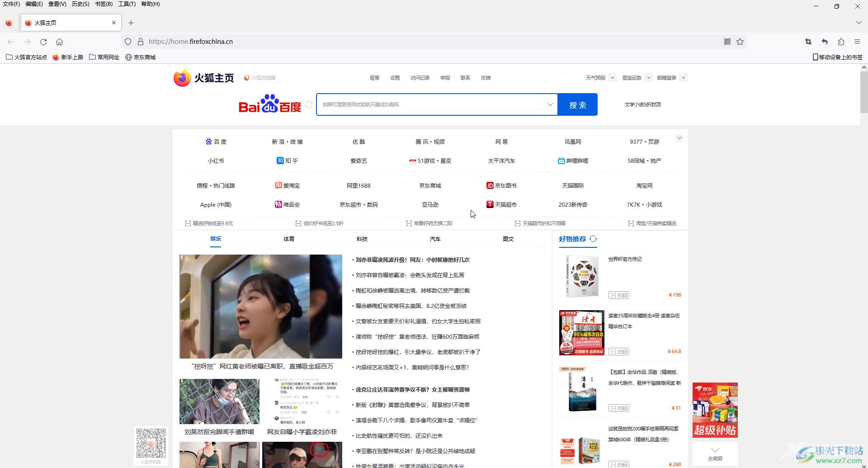Click the 新手上路 bookmark
This screenshot has height=468, width=868.
click(68, 57)
